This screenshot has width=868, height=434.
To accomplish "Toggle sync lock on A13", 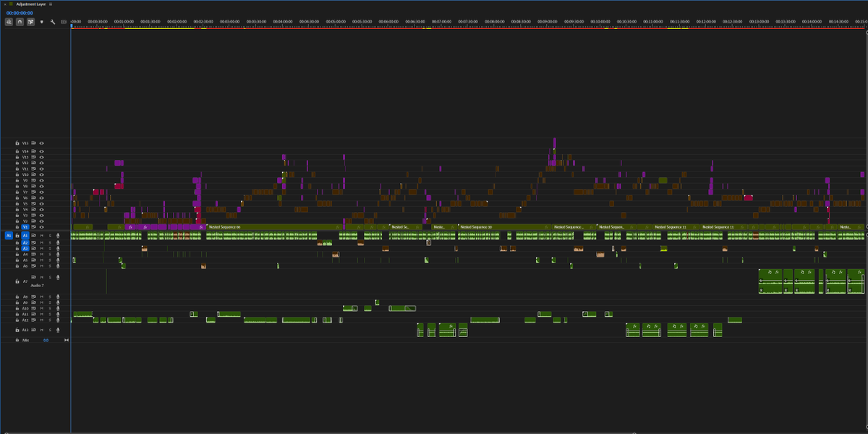I will click(x=33, y=330).
